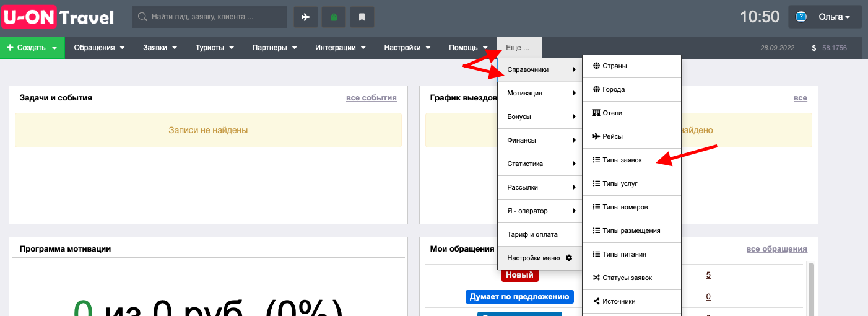Click the exchange rate 58.1756
Screen dimensions: 868x316
(x=835, y=48)
